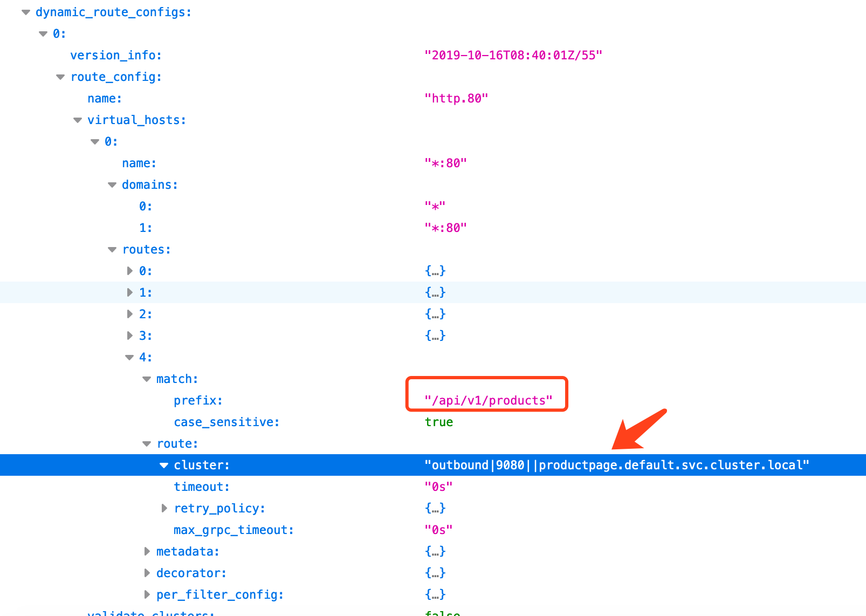Click routes item 0 collapsed {…} value
866x616 pixels.
(x=435, y=271)
